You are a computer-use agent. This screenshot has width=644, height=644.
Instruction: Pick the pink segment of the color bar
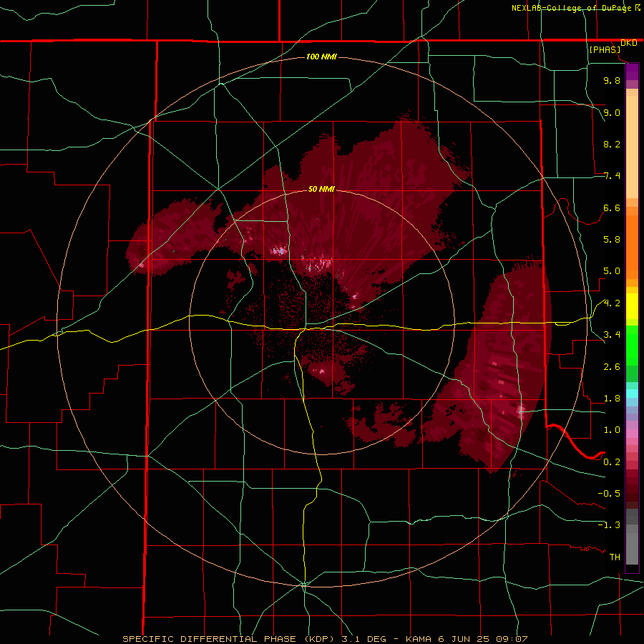click(632, 434)
